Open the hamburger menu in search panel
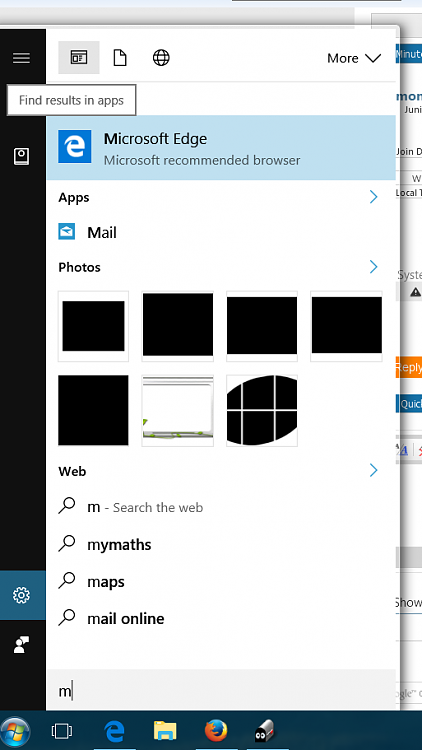The image size is (422, 750). click(x=21, y=58)
